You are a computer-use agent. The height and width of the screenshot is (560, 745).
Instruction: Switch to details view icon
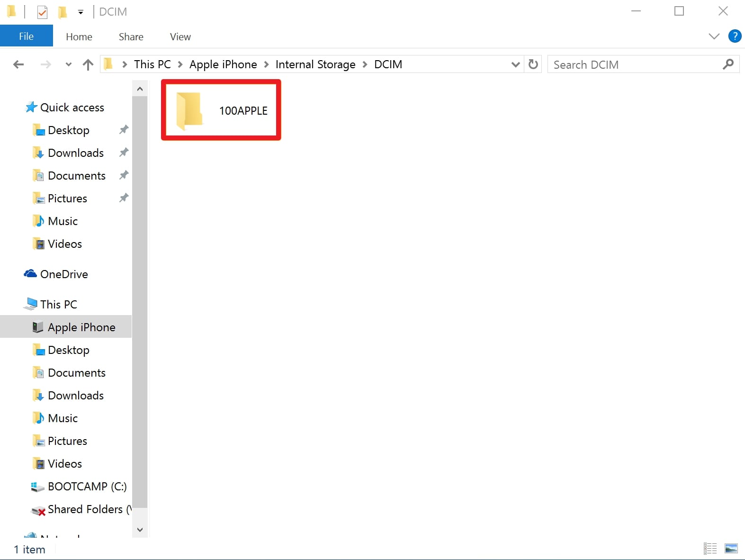click(x=710, y=549)
